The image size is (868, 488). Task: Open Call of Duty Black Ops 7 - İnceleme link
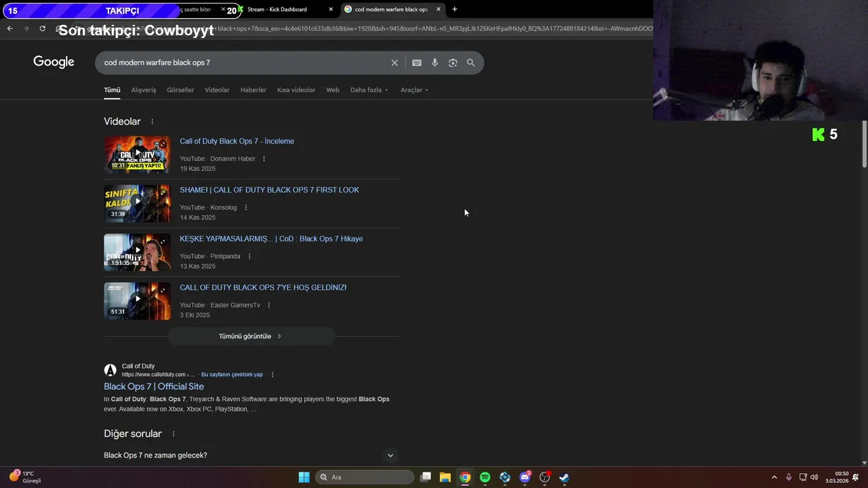point(237,141)
